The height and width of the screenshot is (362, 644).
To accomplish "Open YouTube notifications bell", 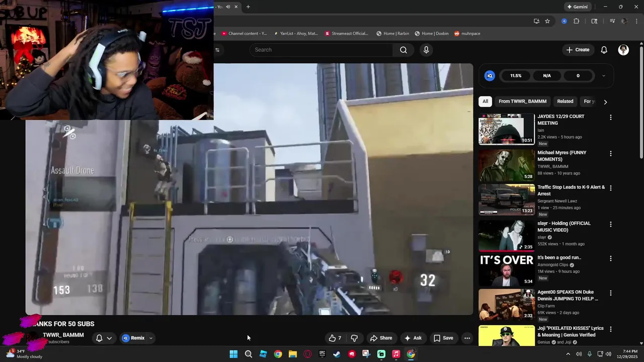I will pos(604,50).
